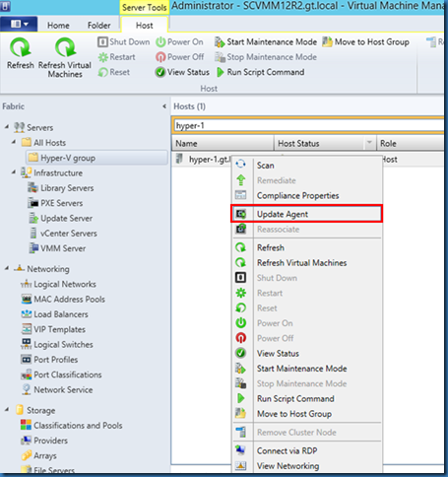Collapse the Storage tree node

(7, 410)
